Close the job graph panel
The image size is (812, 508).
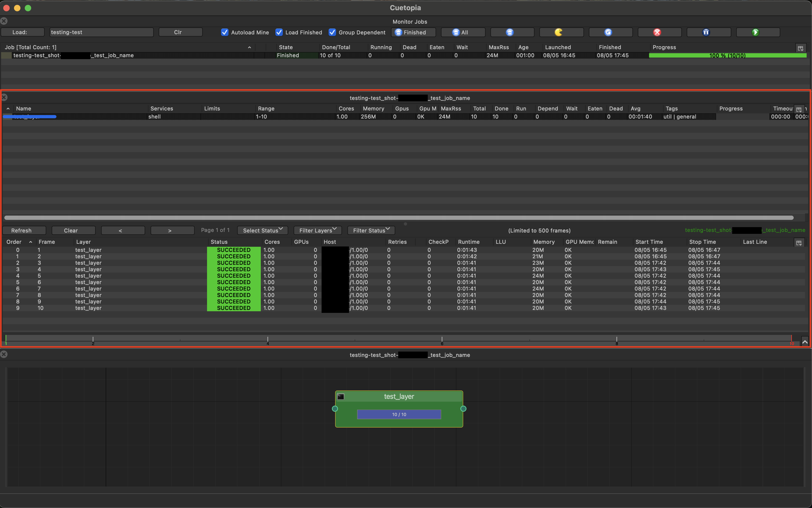coord(4,354)
